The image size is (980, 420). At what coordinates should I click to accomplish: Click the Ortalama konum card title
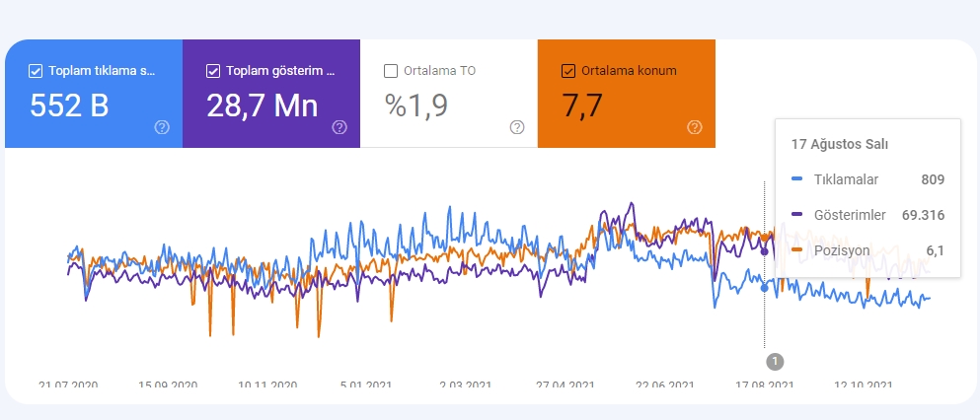[629, 71]
